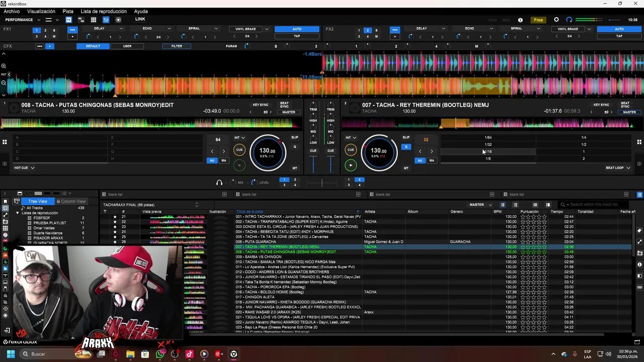Select the CFX USER bank button
The height and width of the screenshot is (362, 644).
click(127, 46)
